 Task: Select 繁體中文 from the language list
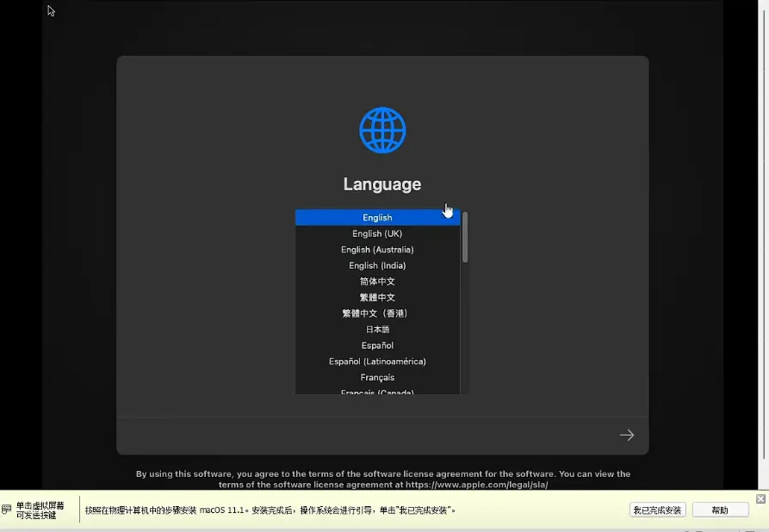click(377, 298)
